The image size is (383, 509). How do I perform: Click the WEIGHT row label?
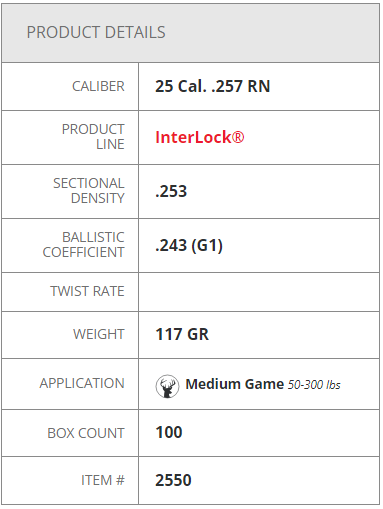tap(99, 334)
